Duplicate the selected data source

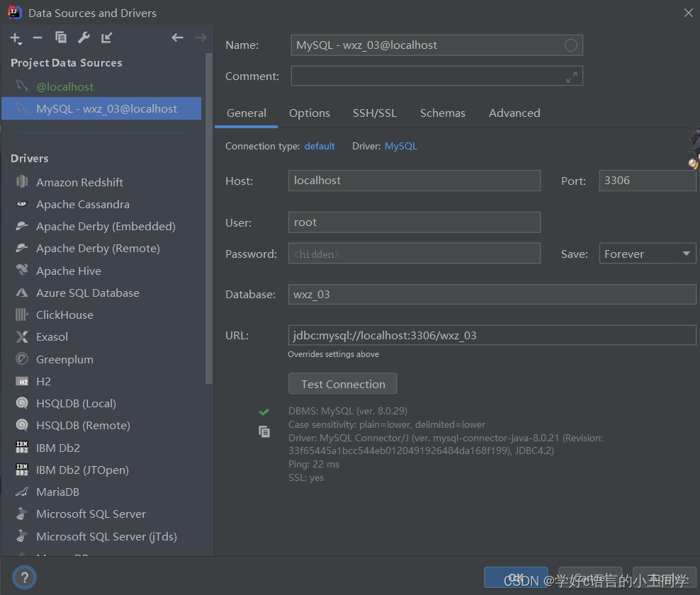[60, 38]
